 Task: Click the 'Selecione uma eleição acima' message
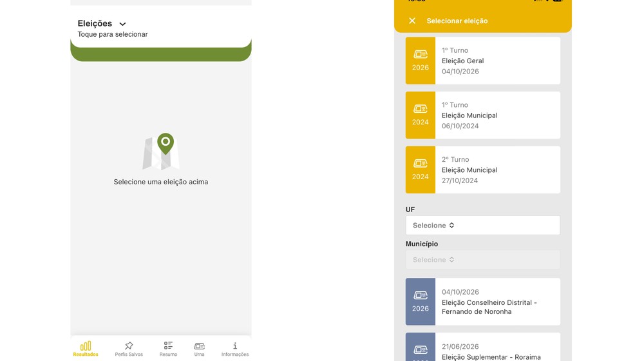[x=161, y=182]
